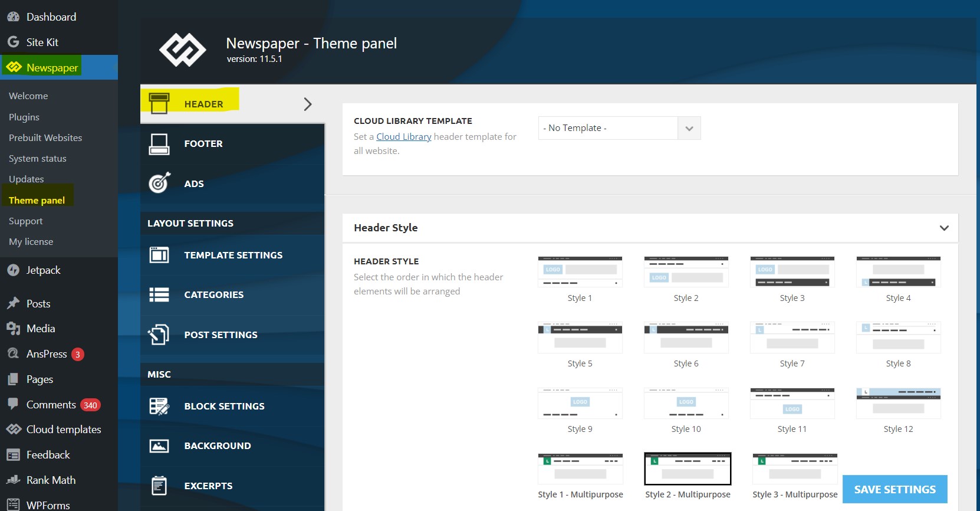Click the Footer panel icon
Screen dimensions: 980x511
click(159, 144)
